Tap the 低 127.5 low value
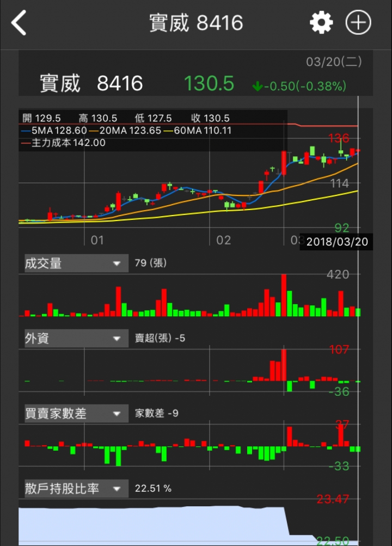The width and height of the screenshot is (392, 546). tap(153, 118)
